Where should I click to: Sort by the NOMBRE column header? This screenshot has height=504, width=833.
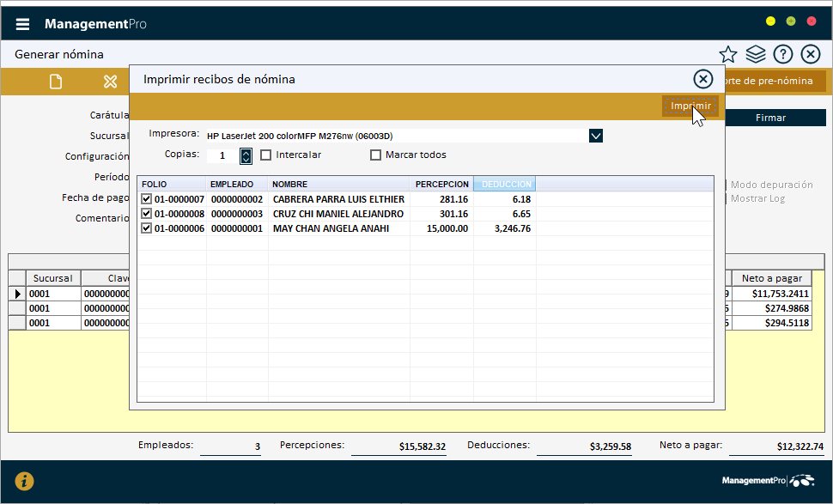(x=339, y=185)
